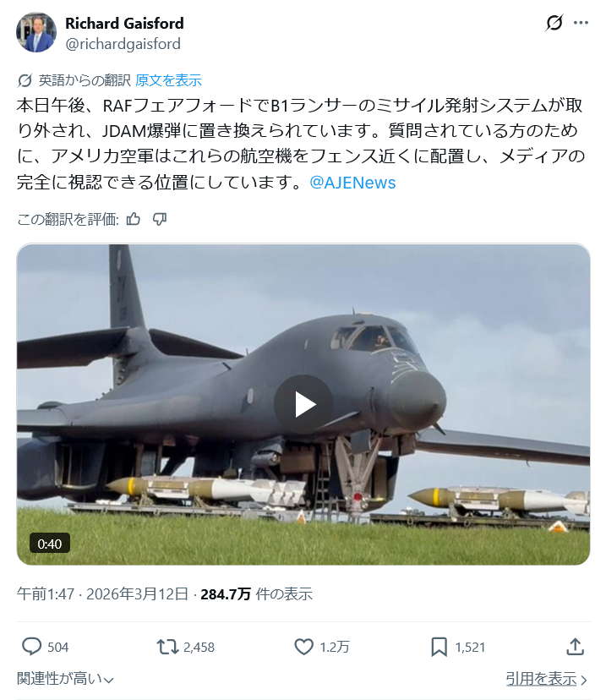Image resolution: width=606 pixels, height=700 pixels.
Task: Open the share upload icon
Action: click(x=576, y=647)
